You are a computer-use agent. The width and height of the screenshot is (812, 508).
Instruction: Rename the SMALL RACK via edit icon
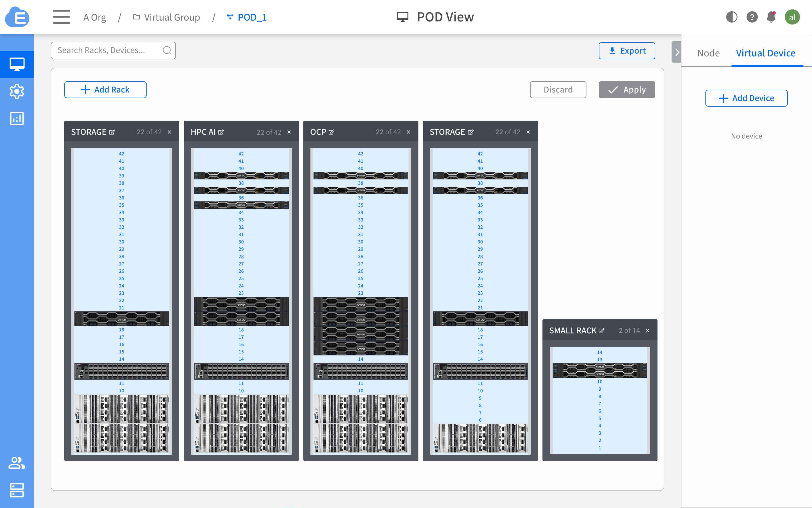601,331
